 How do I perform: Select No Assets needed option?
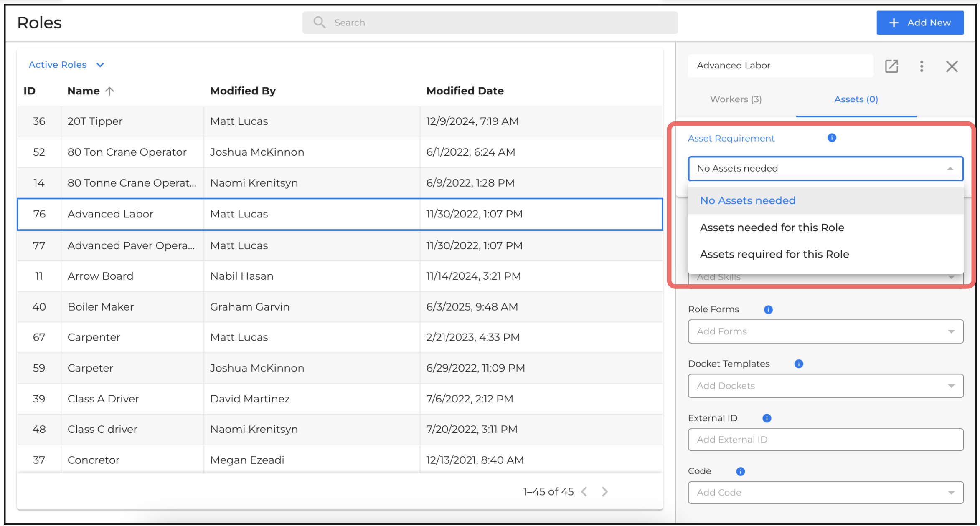pos(825,200)
